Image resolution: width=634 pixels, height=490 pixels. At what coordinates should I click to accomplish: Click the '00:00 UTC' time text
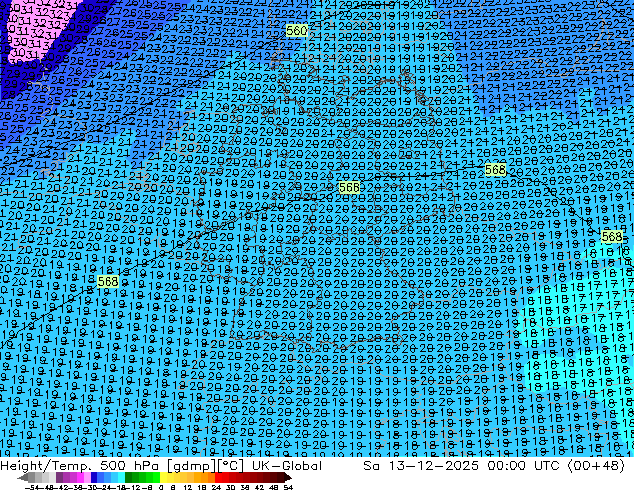coord(523,465)
